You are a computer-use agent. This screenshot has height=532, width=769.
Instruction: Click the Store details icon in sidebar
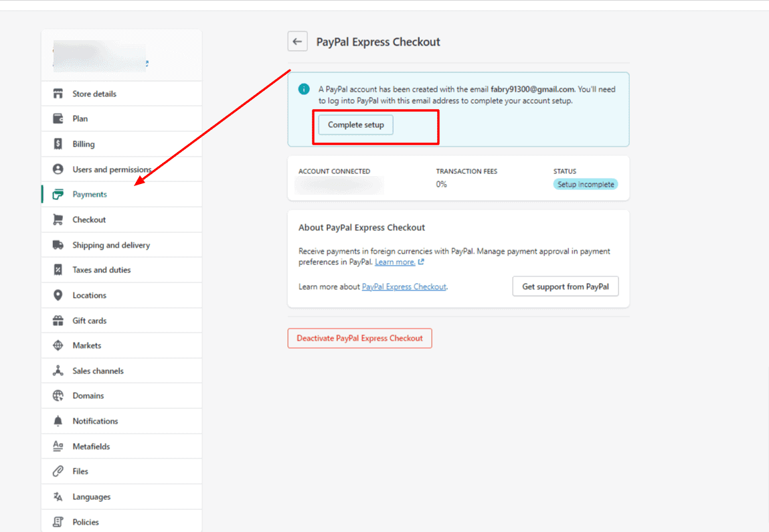coord(59,93)
